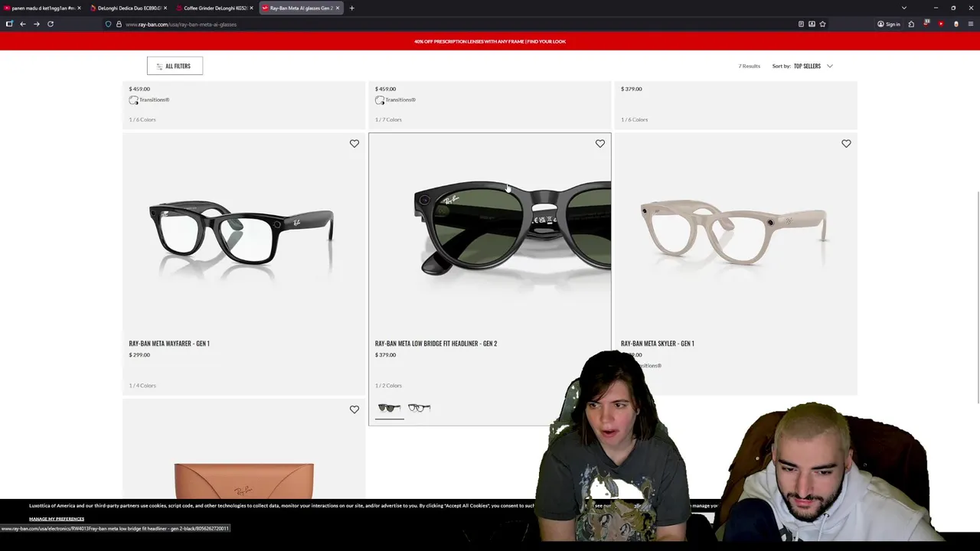This screenshot has height=551, width=980.
Task: Reload the current page
Action: coord(51,24)
